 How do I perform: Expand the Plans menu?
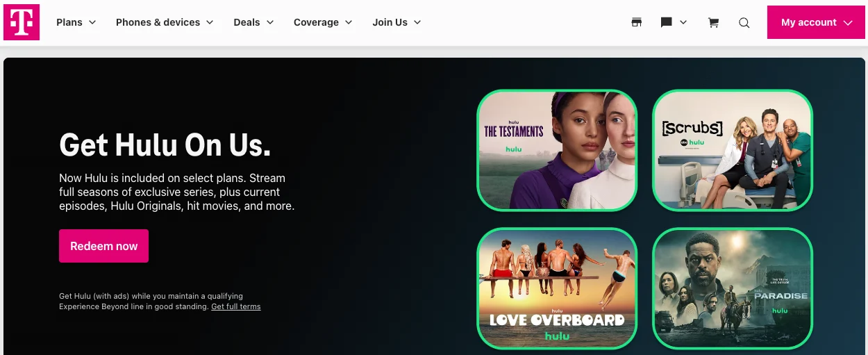click(76, 22)
